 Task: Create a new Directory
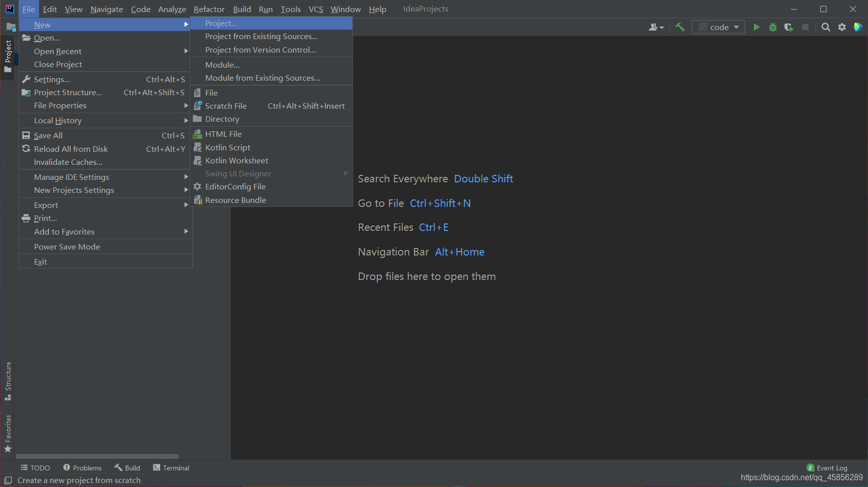[x=271, y=119]
